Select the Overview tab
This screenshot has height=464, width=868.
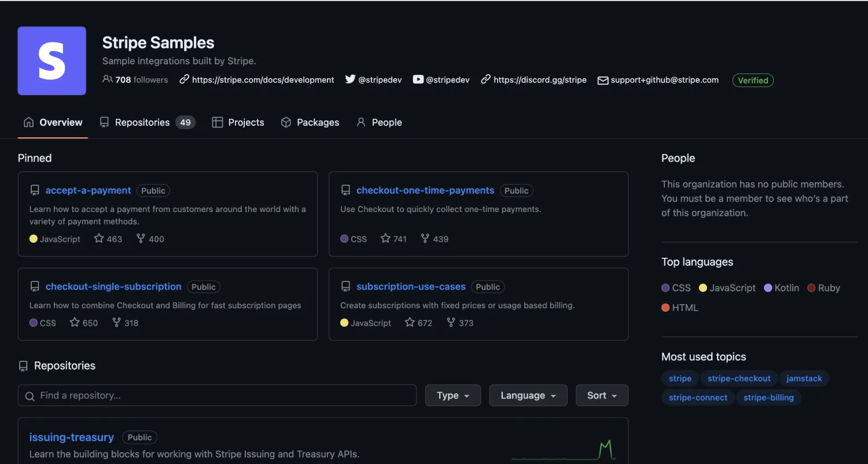53,122
